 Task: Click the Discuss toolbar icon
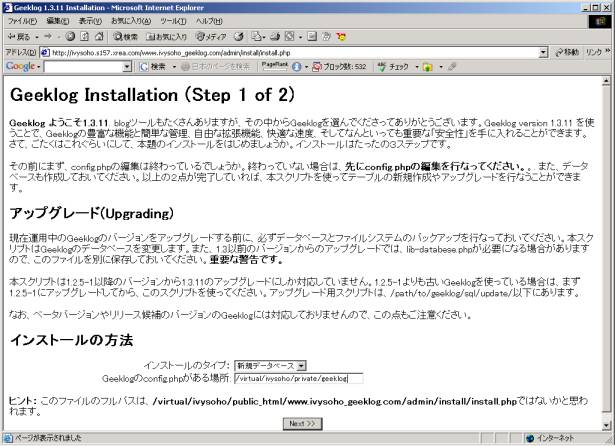[312, 36]
